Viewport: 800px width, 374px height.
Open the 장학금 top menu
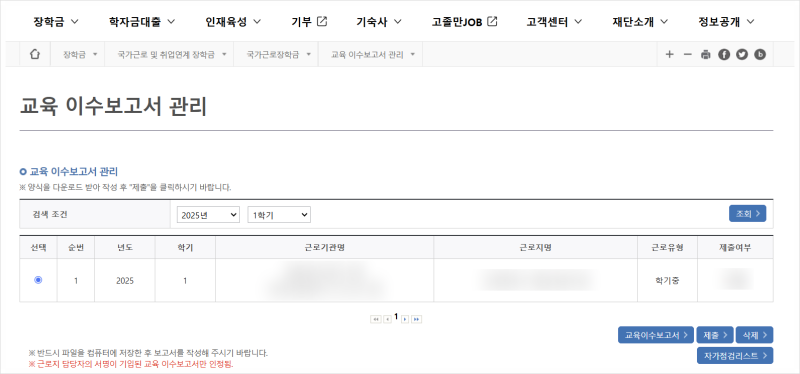pos(56,21)
